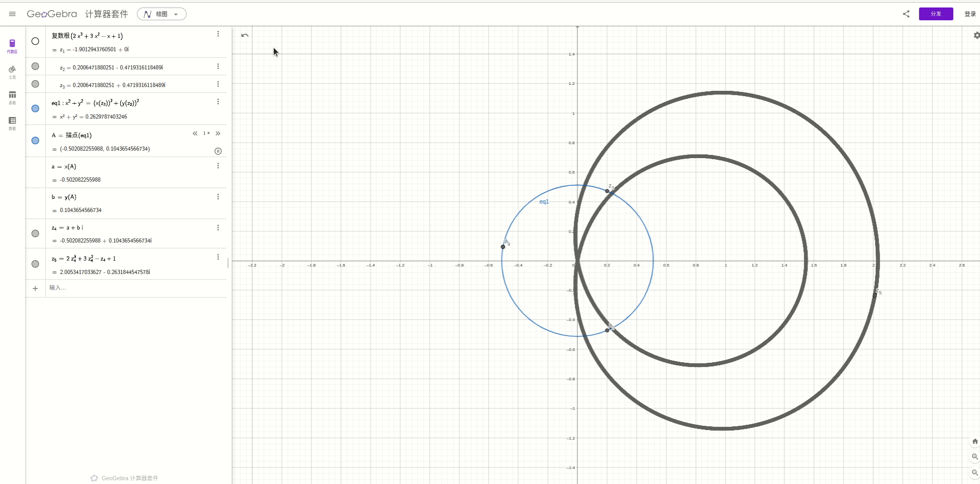Toggle visibility of z2
Image resolution: width=980 pixels, height=484 pixels.
pos(35,66)
